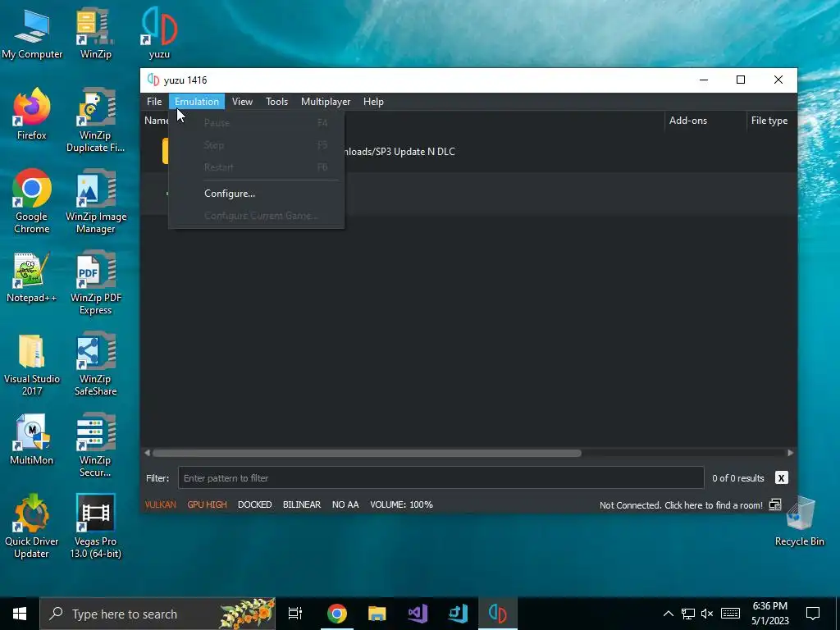Image resolution: width=840 pixels, height=630 pixels.
Task: Open the Help menu
Action: click(x=373, y=102)
